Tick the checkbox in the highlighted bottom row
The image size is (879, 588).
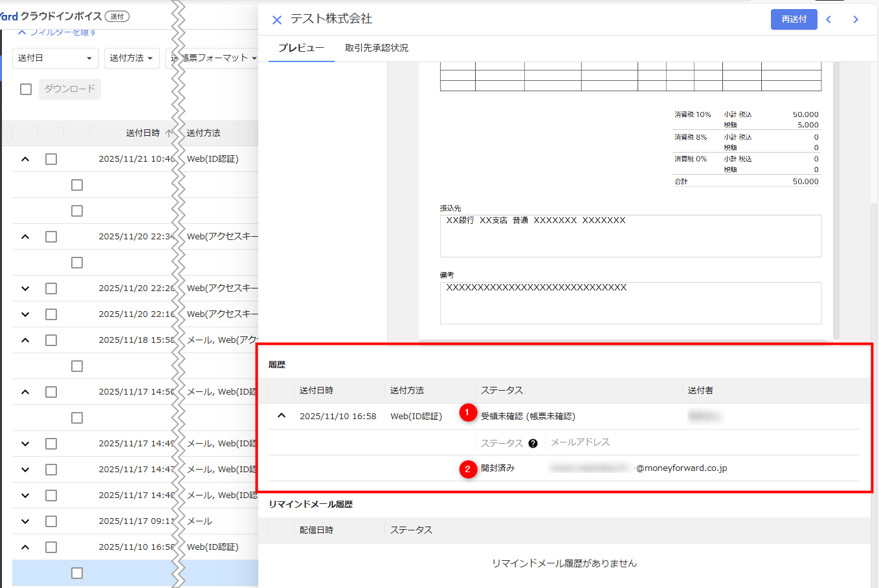77,573
